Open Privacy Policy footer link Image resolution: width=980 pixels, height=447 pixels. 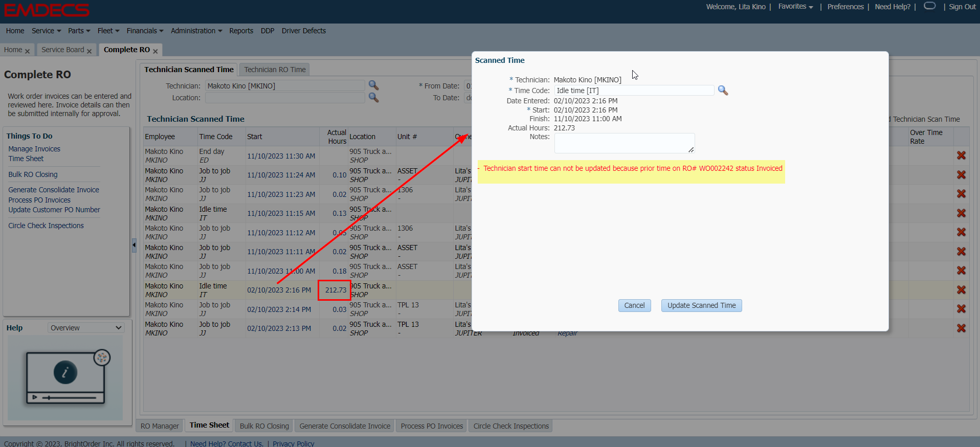tap(294, 443)
